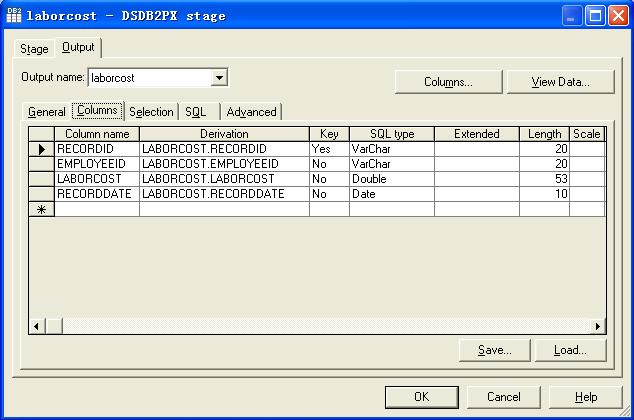This screenshot has height=420, width=634.
Task: Open the Output name dropdown arrow
Action: (219, 78)
